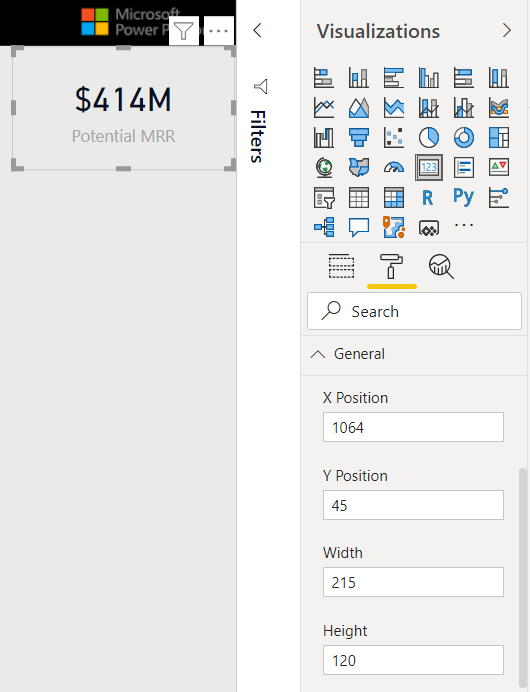The height and width of the screenshot is (692, 530).
Task: Choose the globe map visualization
Action: (x=324, y=168)
